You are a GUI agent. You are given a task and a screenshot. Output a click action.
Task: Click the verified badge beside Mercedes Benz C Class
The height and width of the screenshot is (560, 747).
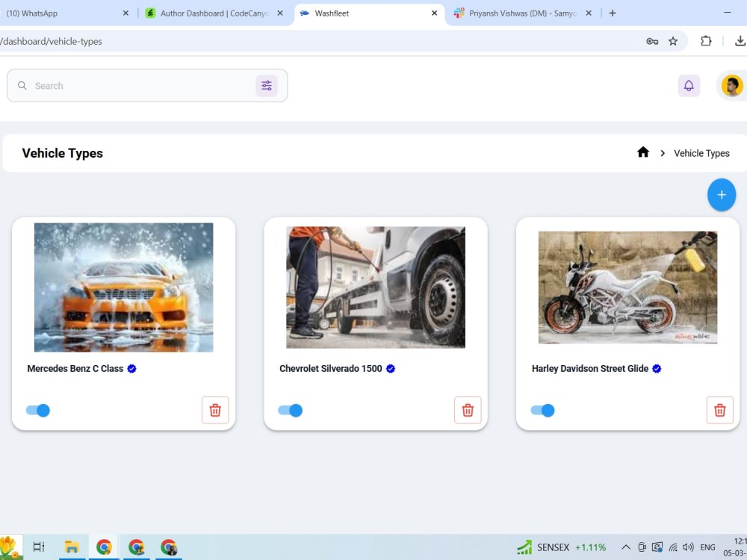click(x=132, y=369)
